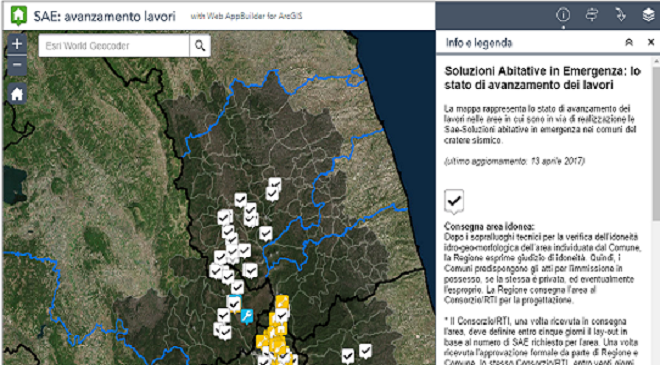The image size is (660, 365).
Task: Open the directions signpost widget
Action: pos(592,15)
